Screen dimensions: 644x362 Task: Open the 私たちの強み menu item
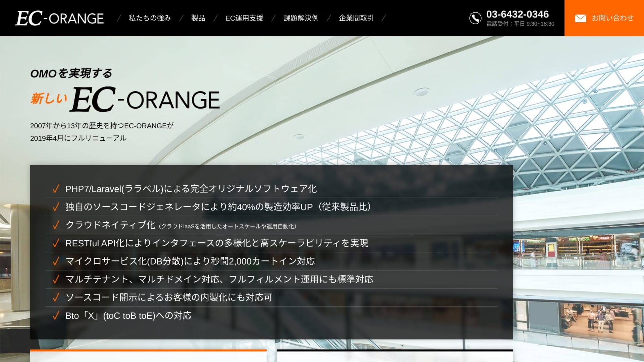pos(150,18)
